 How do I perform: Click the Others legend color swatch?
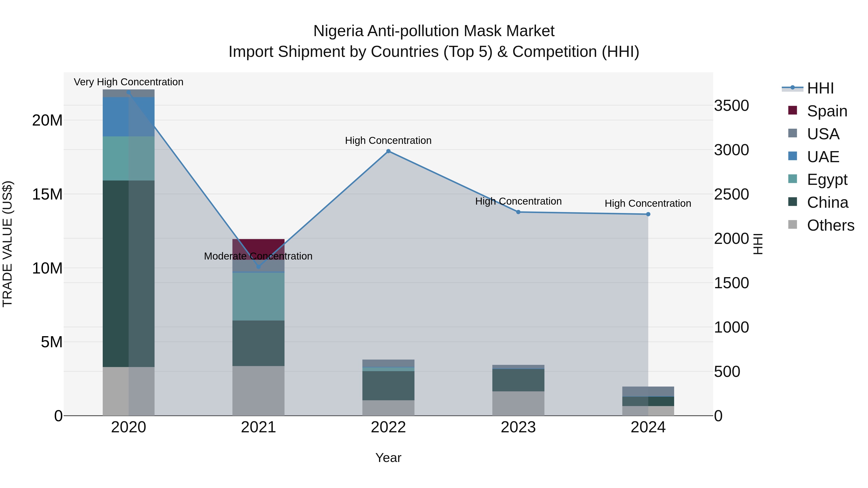pyautogui.click(x=793, y=225)
